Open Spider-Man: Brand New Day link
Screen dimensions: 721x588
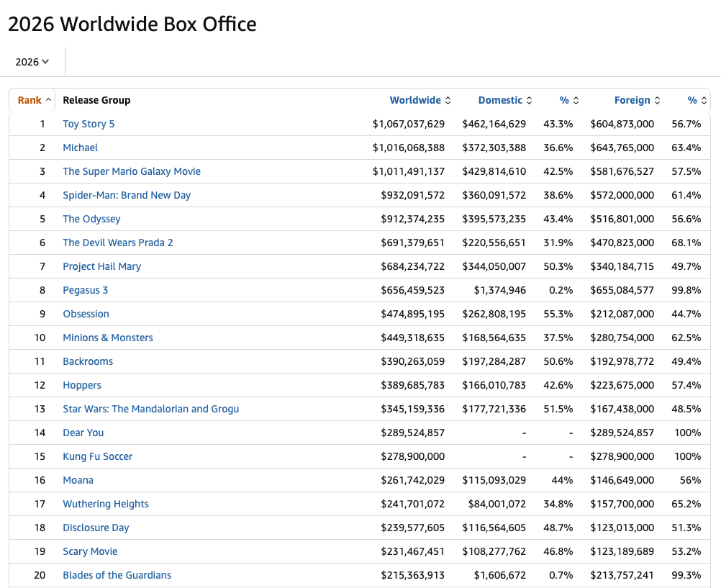pyautogui.click(x=127, y=195)
